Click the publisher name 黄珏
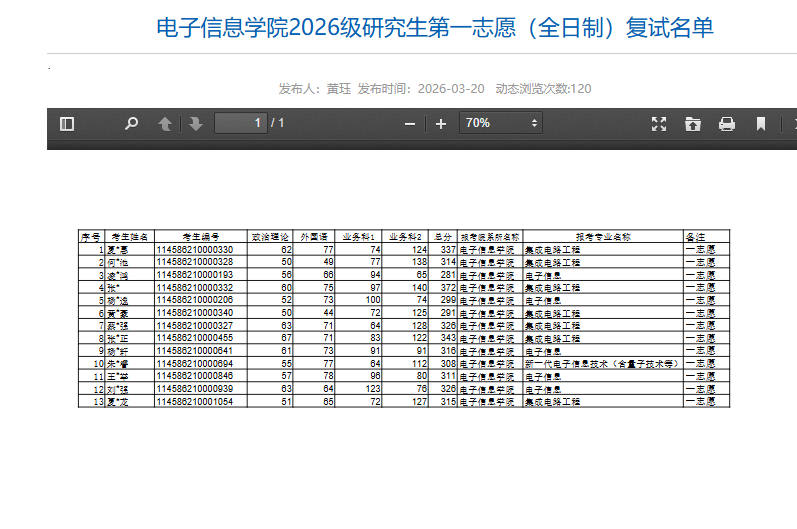797x529 pixels. (339, 89)
